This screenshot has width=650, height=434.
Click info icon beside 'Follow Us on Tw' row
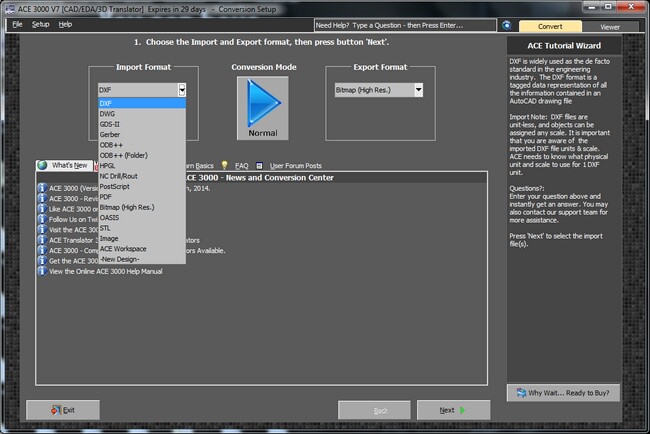[42, 219]
